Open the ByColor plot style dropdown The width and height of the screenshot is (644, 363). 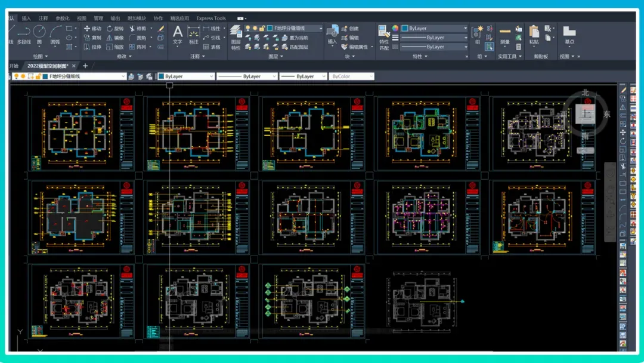click(x=352, y=76)
